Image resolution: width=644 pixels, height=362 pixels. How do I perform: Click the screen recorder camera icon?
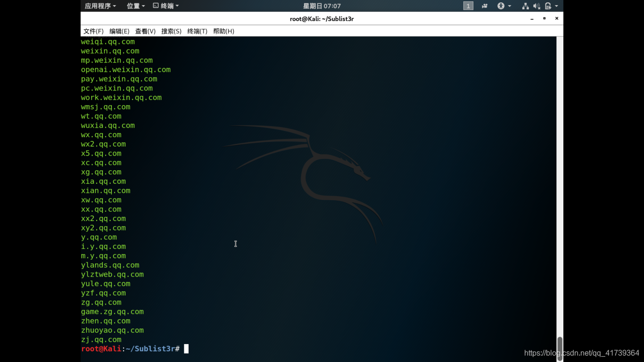coord(485,6)
